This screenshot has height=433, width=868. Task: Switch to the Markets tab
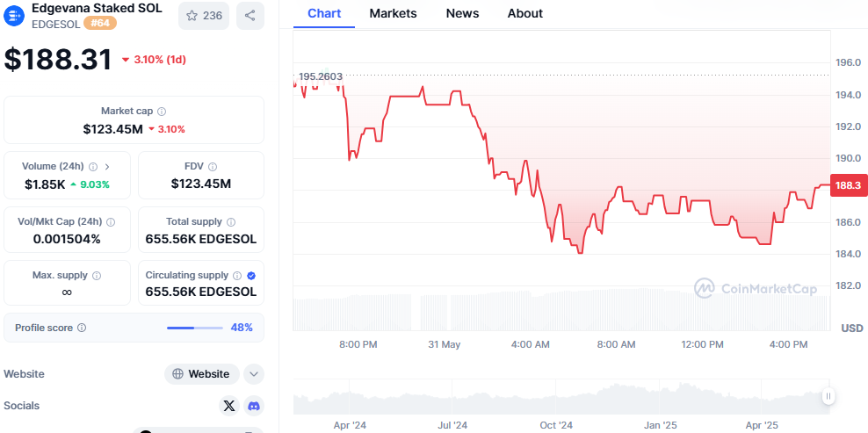393,13
